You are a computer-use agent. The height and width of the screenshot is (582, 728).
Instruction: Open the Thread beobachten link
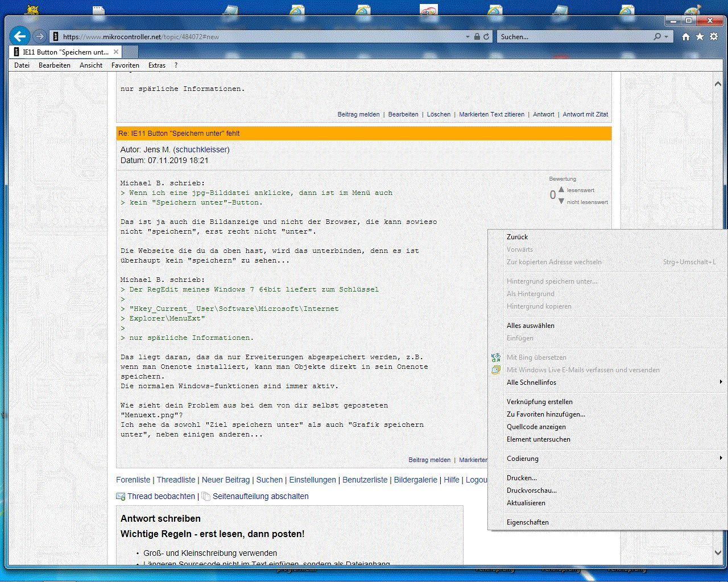click(x=161, y=496)
